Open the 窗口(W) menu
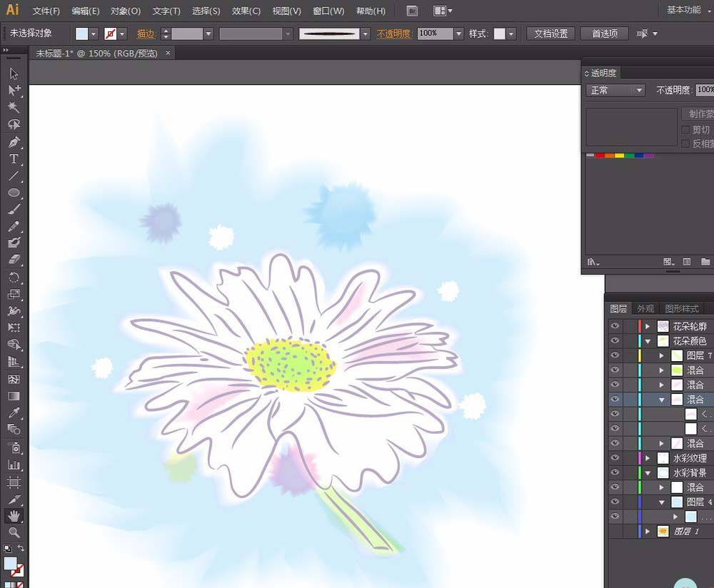The height and width of the screenshot is (588, 714). click(x=328, y=11)
